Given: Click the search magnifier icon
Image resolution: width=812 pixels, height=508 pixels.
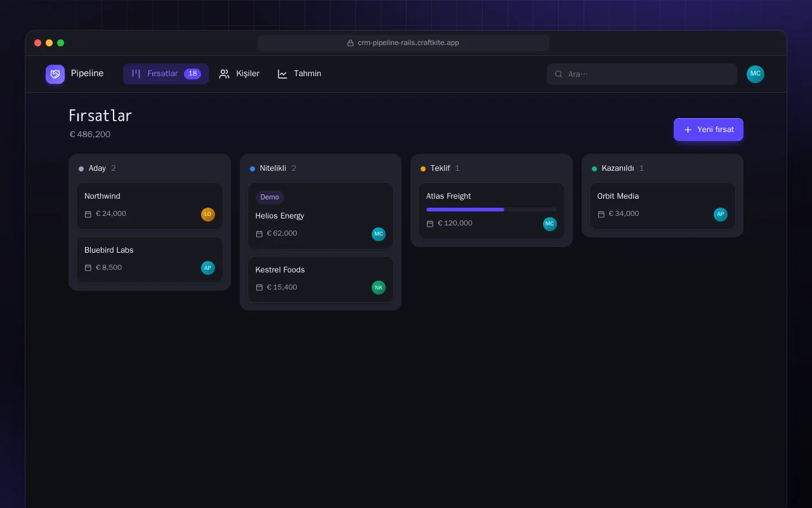Looking at the screenshot, I should [x=559, y=74].
